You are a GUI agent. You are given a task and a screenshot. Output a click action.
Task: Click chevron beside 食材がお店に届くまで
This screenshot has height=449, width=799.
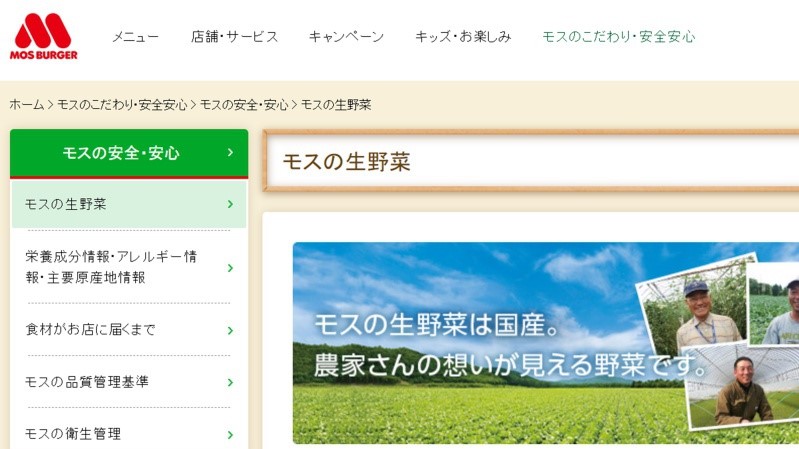click(x=230, y=330)
